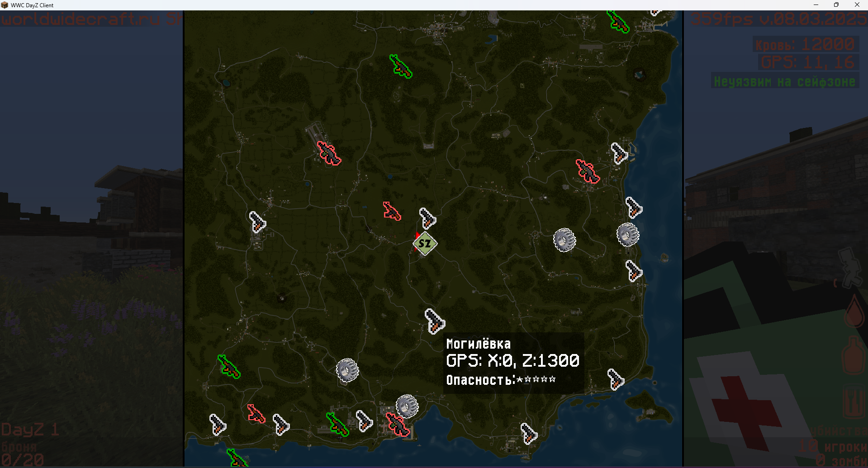
Task: Click the inland gear marker left of the coastal gear
Action: (564, 240)
